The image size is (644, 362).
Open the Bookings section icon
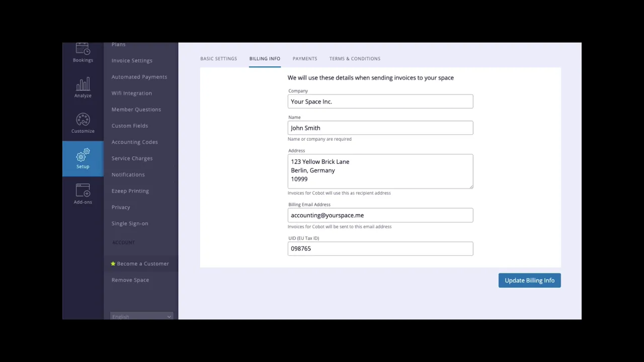[83, 50]
